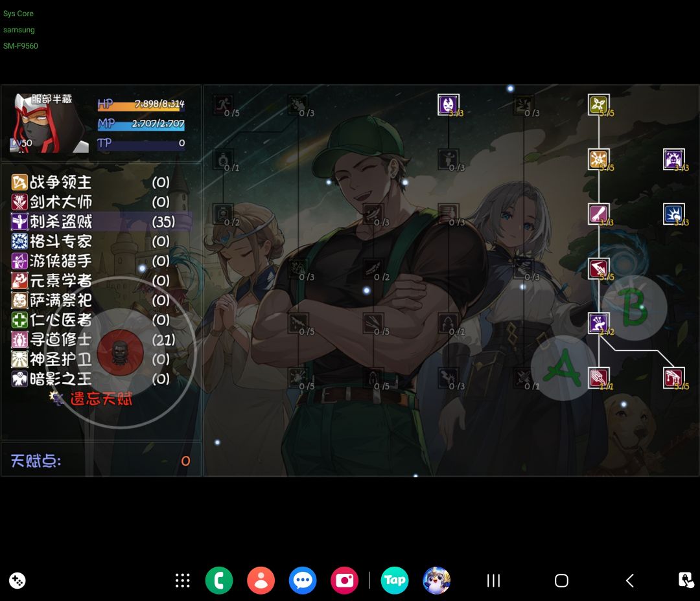Select the purple kneeling figure talent 2/2
The image size is (700, 601).
pos(599,323)
